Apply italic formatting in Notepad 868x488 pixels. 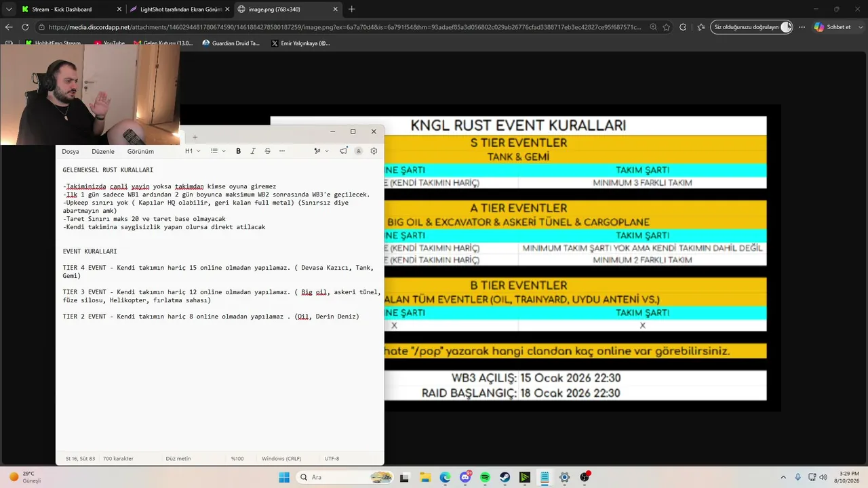(253, 151)
